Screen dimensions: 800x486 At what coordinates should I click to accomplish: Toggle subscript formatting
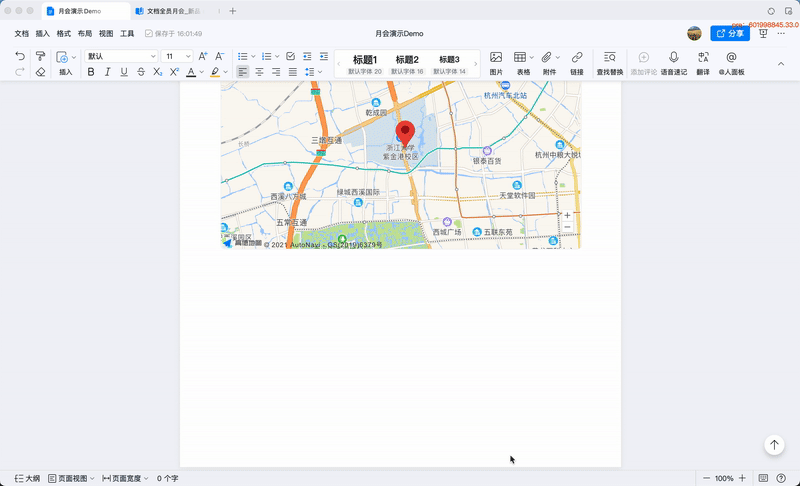pos(158,72)
